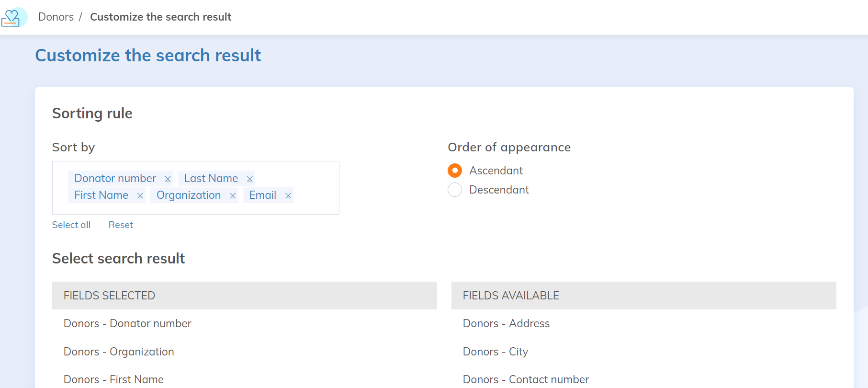Add Donors - City from available fields
Image resolution: width=868 pixels, height=388 pixels.
pos(495,352)
